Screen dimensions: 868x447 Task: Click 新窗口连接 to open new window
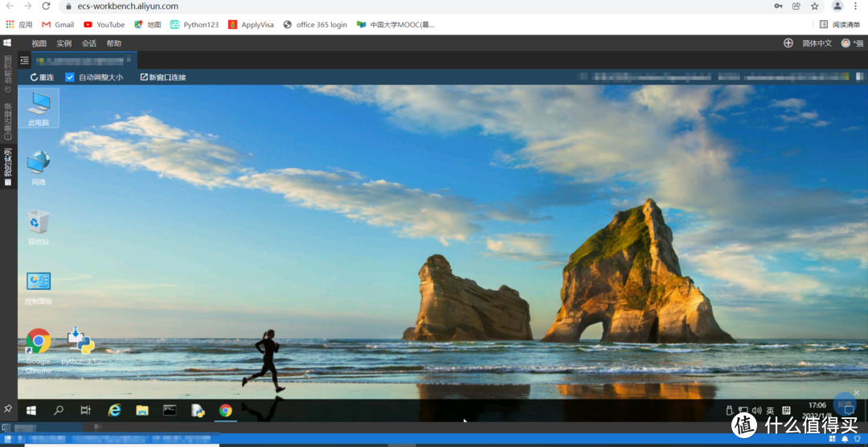(x=163, y=77)
